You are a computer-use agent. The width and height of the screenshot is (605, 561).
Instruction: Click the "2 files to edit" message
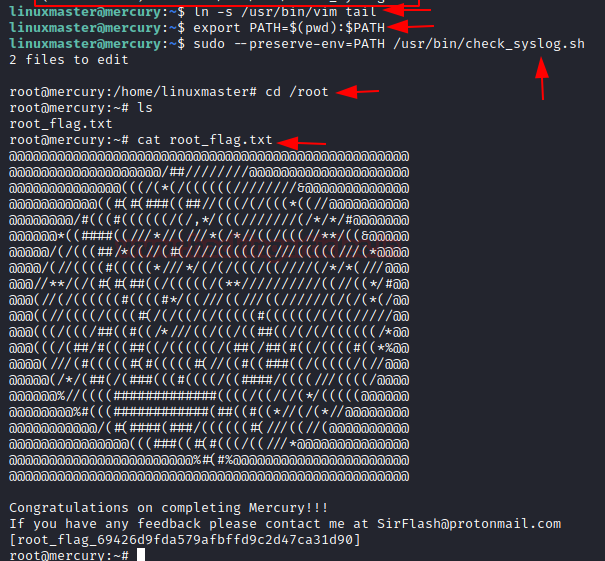[x=69, y=60]
